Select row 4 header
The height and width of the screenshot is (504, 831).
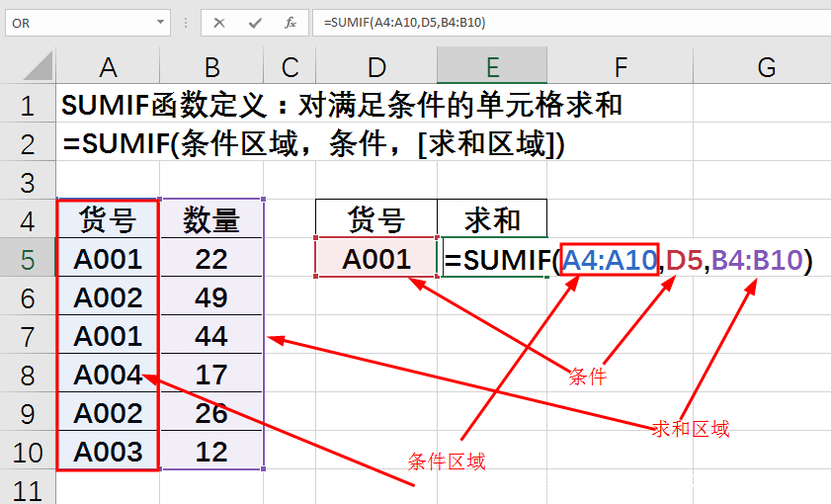pos(28,220)
